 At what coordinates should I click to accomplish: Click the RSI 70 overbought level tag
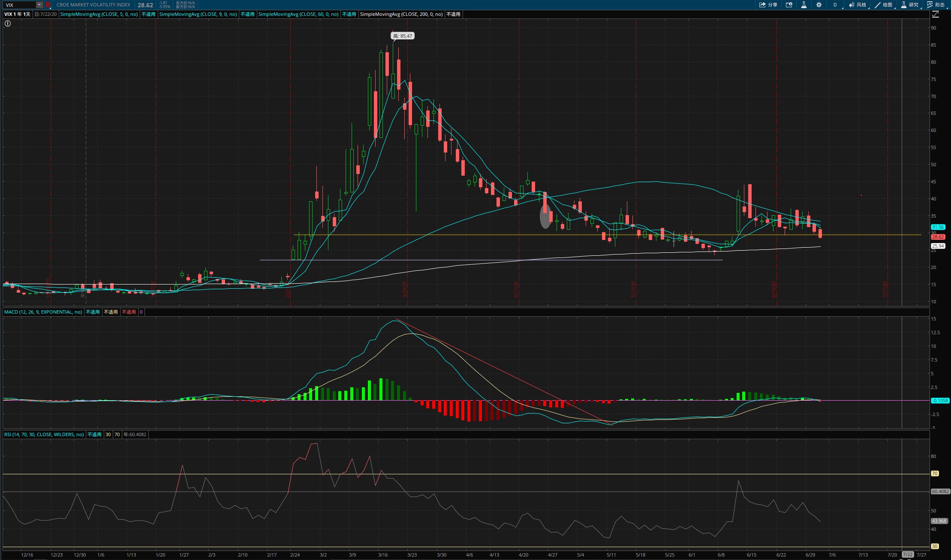pos(935,473)
